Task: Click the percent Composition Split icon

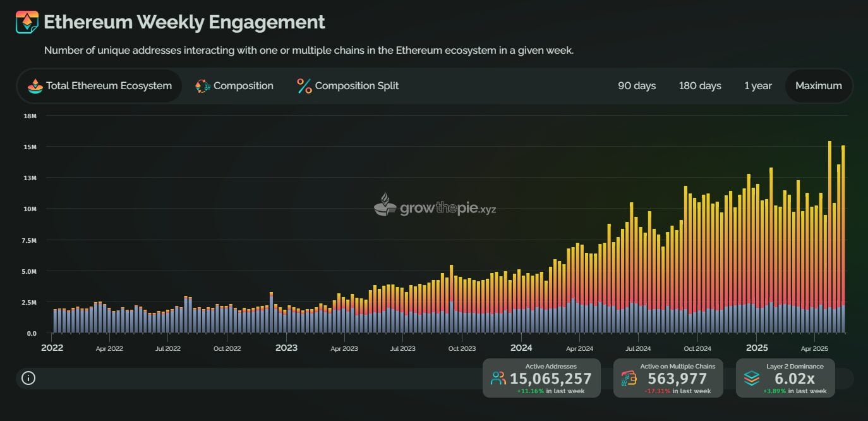Action: pyautogui.click(x=304, y=86)
